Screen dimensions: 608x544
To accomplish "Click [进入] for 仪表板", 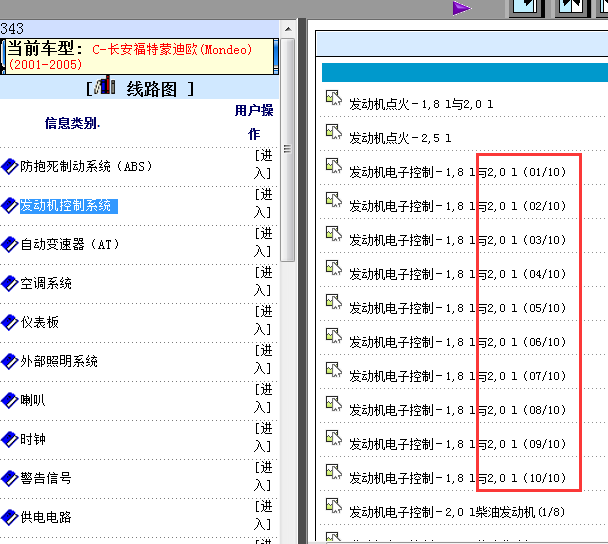I will pyautogui.click(x=263, y=320).
